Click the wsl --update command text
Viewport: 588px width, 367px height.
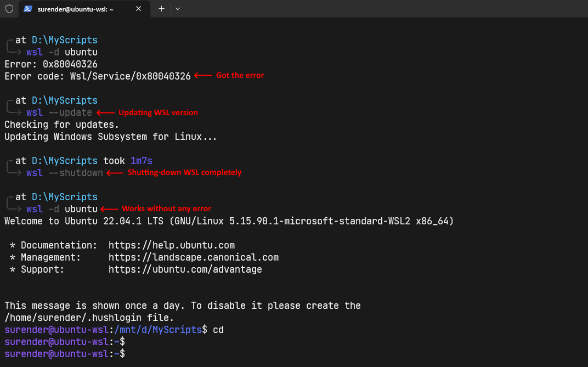[x=59, y=112]
